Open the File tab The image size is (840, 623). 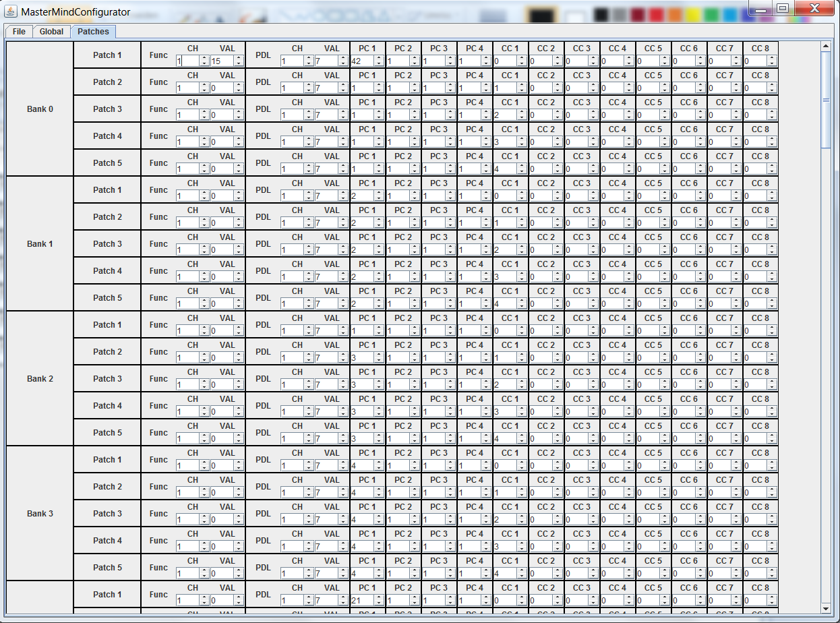19,32
